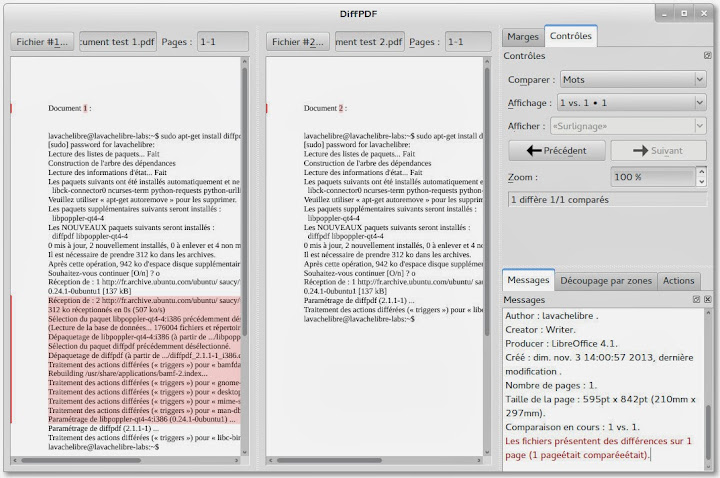
Task: Open Fichier #1 file chooser
Action: point(42,42)
